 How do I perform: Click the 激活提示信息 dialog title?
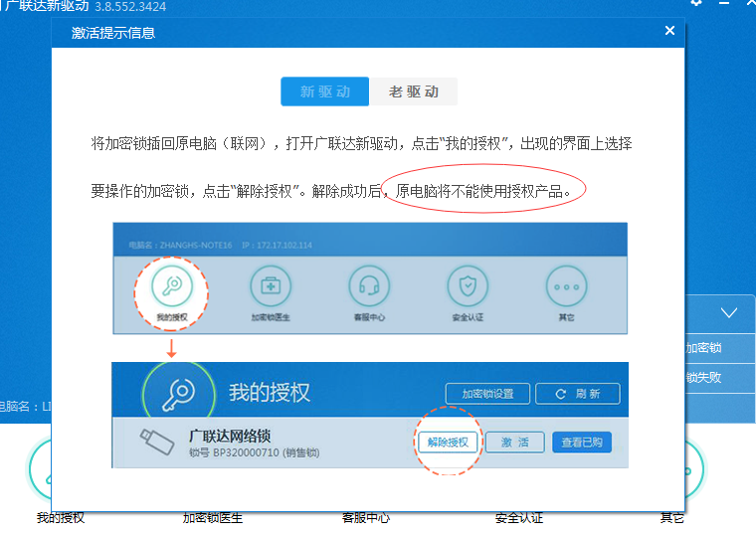[x=113, y=33]
